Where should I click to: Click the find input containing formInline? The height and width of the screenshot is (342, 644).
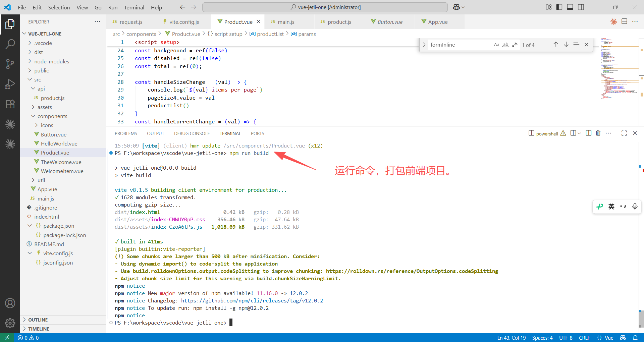[x=460, y=45]
